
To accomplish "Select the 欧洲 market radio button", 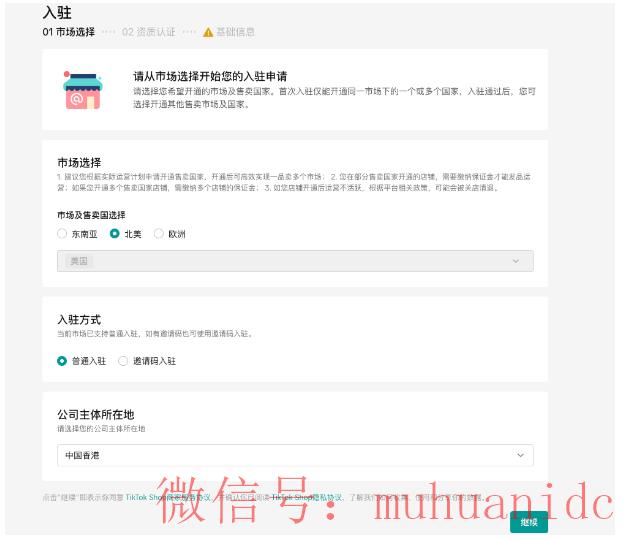I will tap(159, 233).
